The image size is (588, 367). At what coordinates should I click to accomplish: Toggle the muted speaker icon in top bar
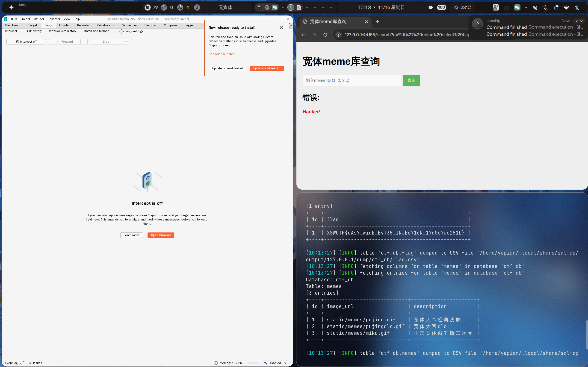535,8
